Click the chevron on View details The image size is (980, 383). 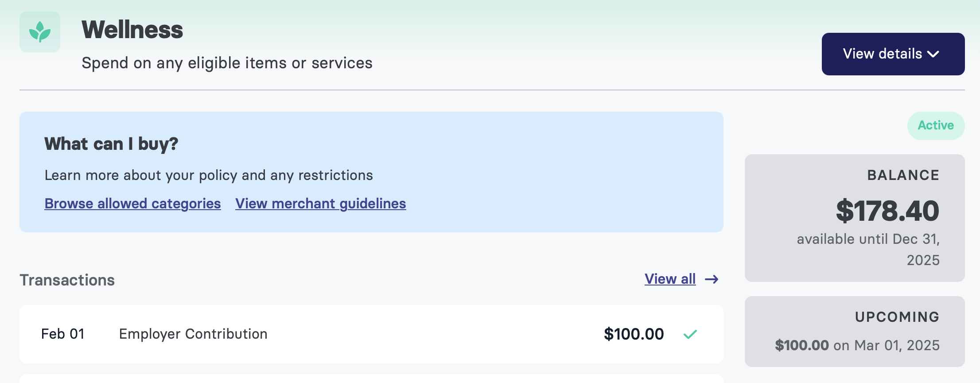(x=933, y=54)
